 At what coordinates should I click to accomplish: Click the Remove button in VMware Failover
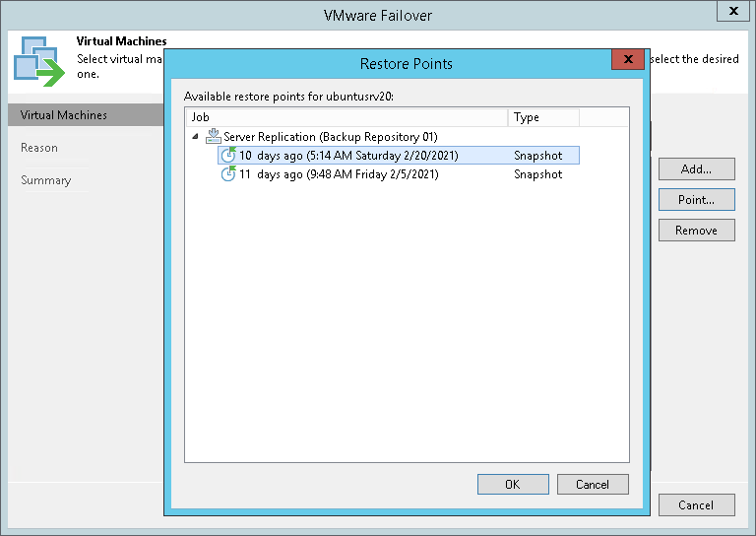(x=697, y=231)
